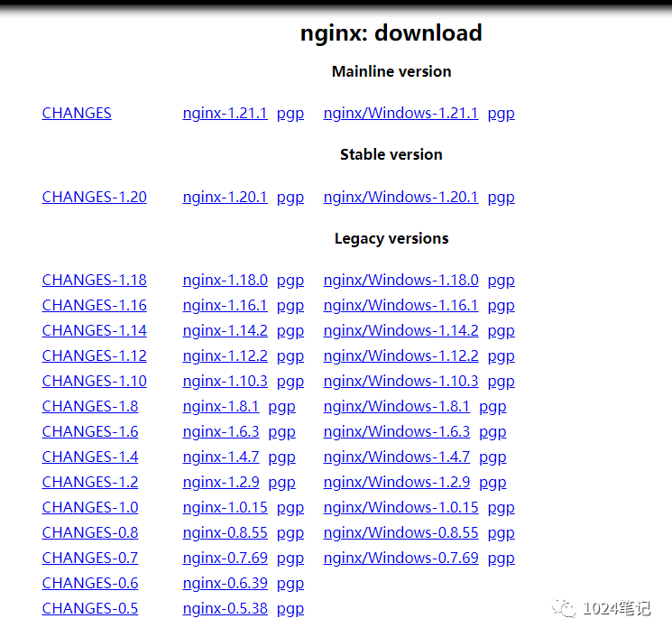Open CHANGES-1.18 link

point(95,280)
